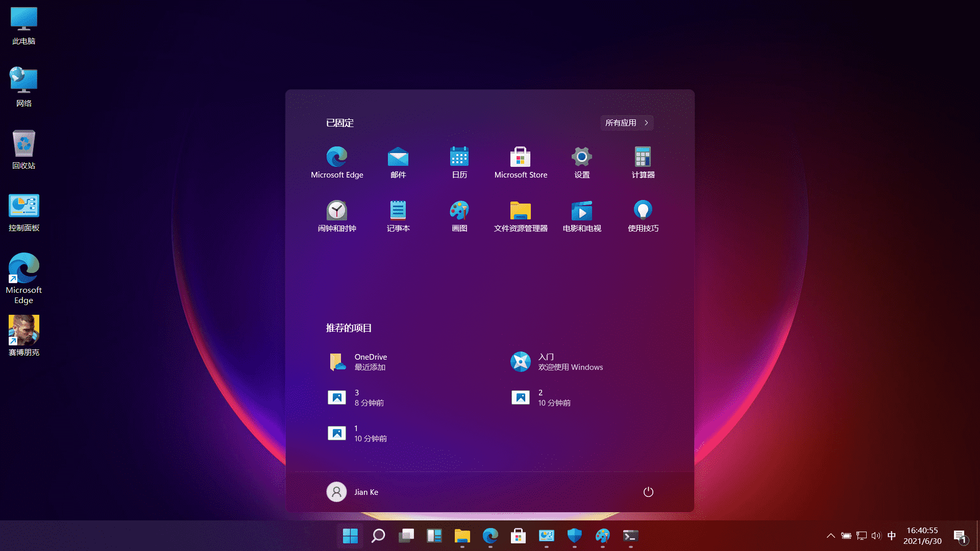Switch to the terminal on taskbar
Viewport: 980px width, 551px height.
click(631, 536)
